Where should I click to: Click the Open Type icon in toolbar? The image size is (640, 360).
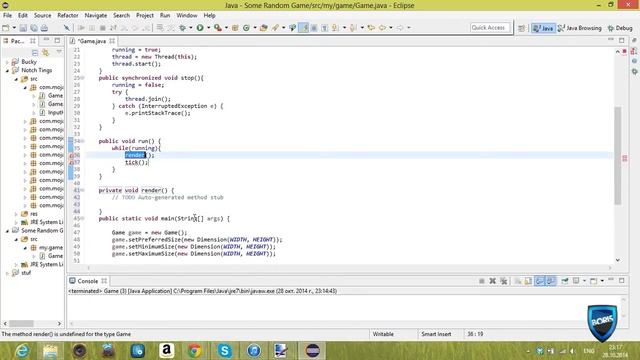click(x=264, y=28)
